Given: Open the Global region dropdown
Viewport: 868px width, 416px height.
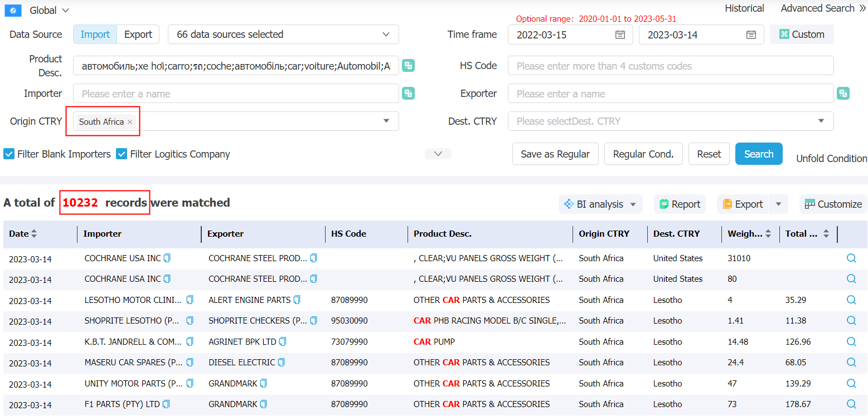Looking at the screenshot, I should click(x=50, y=10).
